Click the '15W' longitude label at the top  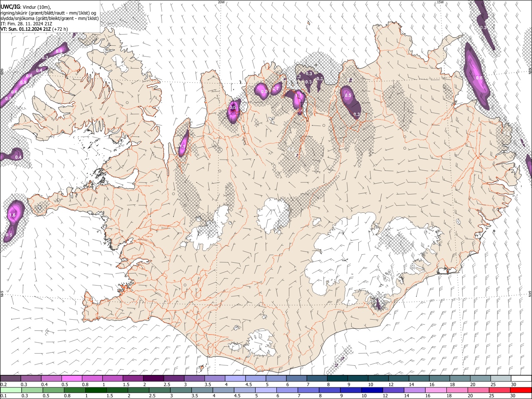click(440, 2)
